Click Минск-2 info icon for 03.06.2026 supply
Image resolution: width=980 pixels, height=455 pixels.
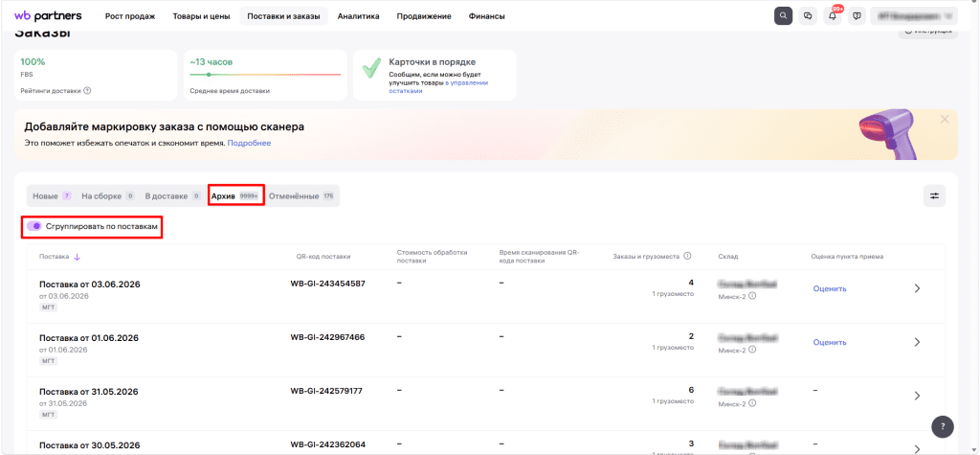click(x=752, y=296)
